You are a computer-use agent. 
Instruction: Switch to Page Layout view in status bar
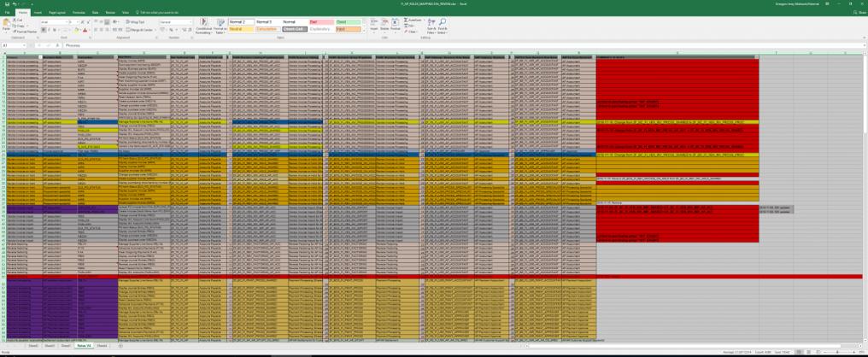809,352
